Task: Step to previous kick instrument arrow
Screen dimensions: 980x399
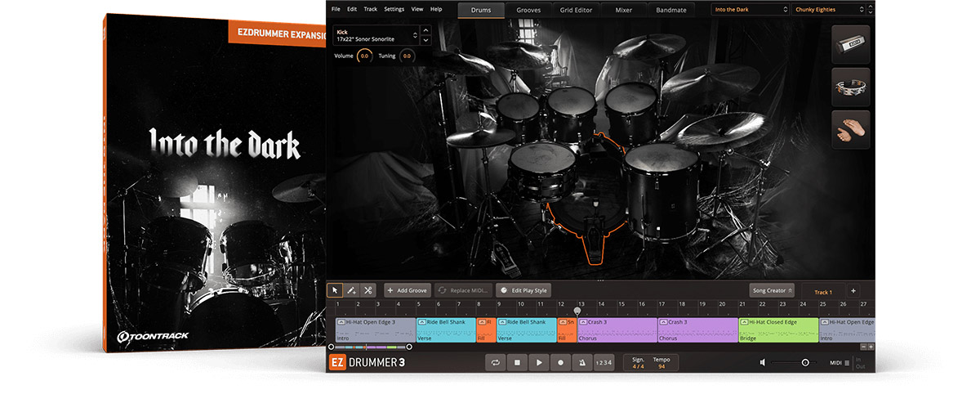Action: (425, 31)
